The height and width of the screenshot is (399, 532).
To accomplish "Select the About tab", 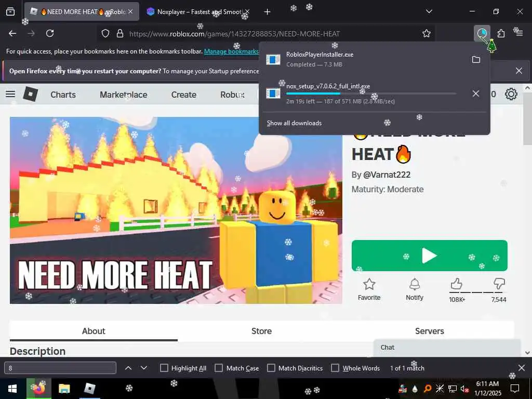I will point(94,331).
